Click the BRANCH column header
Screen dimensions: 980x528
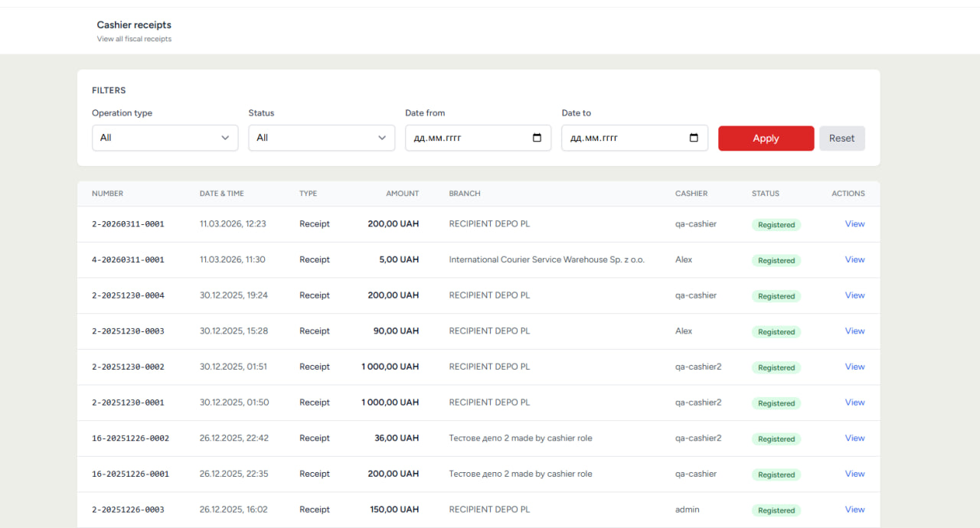pyautogui.click(x=465, y=194)
